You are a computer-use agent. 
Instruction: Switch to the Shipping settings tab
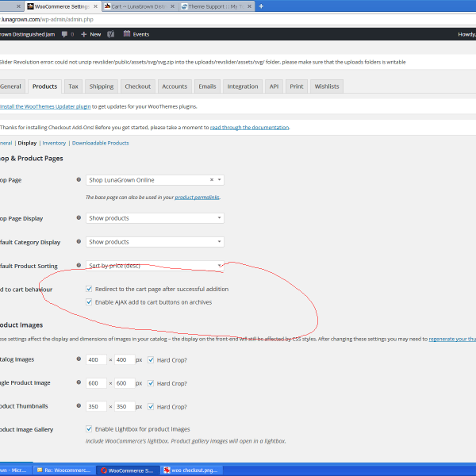102,86
